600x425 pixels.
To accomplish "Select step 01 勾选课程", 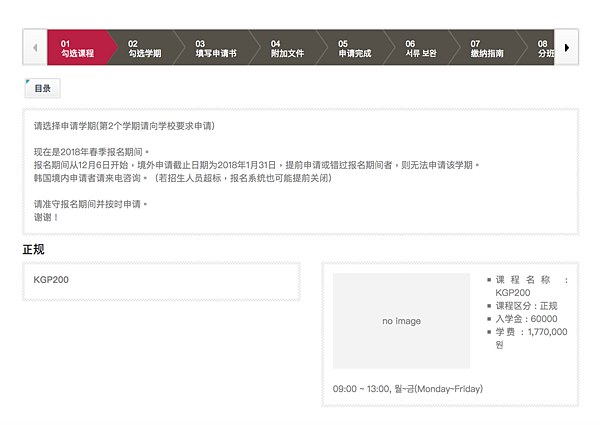I will point(77,48).
